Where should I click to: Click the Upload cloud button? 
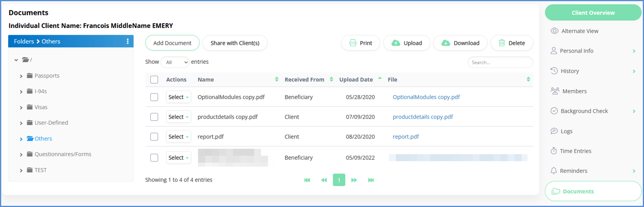tap(407, 43)
